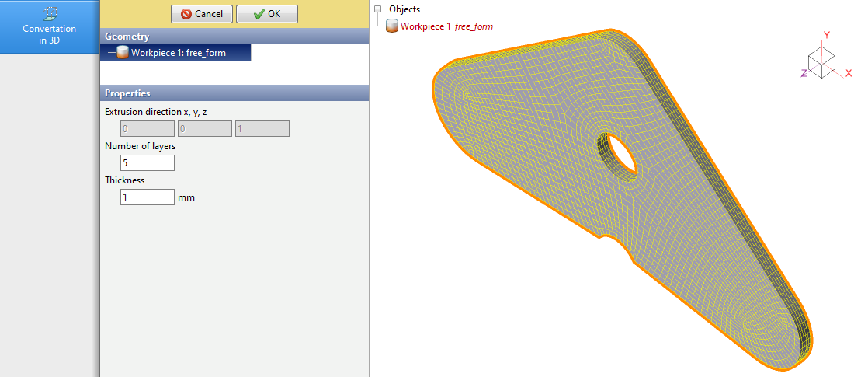The width and height of the screenshot is (868, 377).
Task: Click the extrusion direction x field
Action: [x=148, y=129]
